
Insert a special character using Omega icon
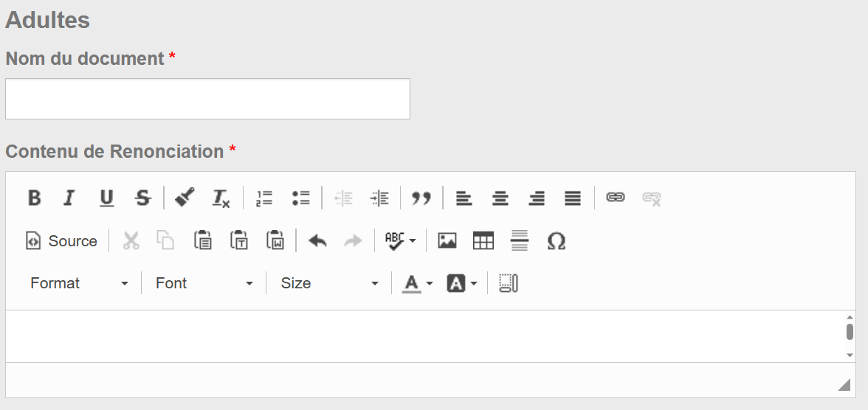point(557,241)
